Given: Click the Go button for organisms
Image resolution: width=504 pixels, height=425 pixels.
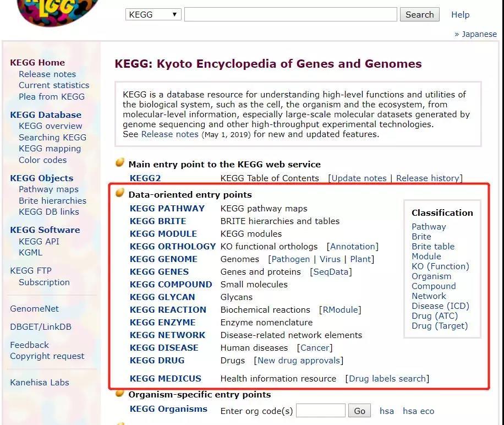Looking at the screenshot, I should click(359, 411).
